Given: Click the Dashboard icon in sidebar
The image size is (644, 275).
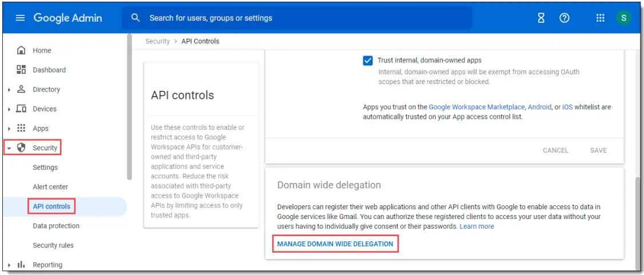Looking at the screenshot, I should point(21,70).
